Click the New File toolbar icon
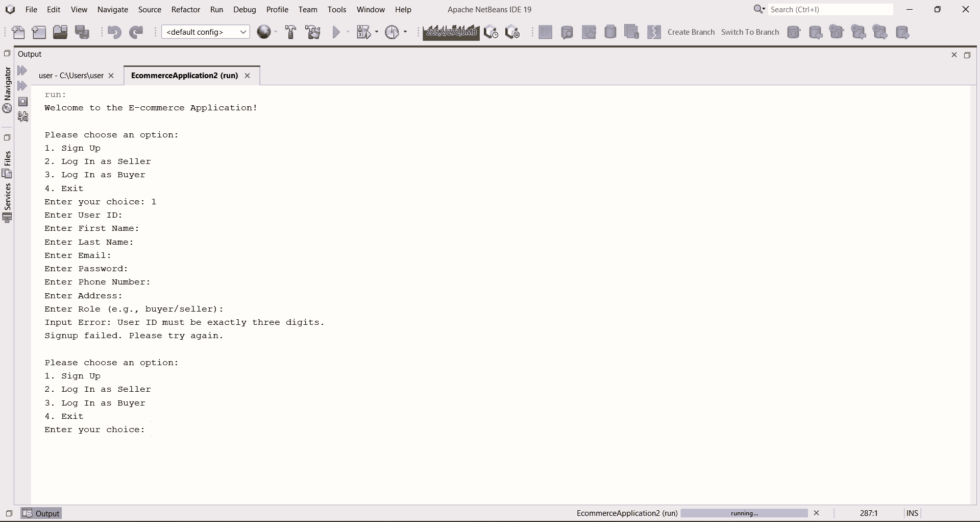 (18, 32)
